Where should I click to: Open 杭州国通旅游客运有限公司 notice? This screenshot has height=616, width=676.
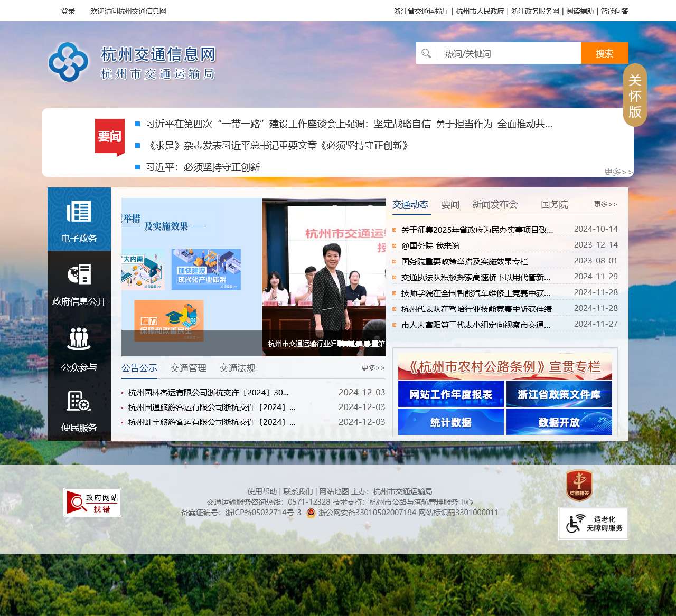(212, 407)
